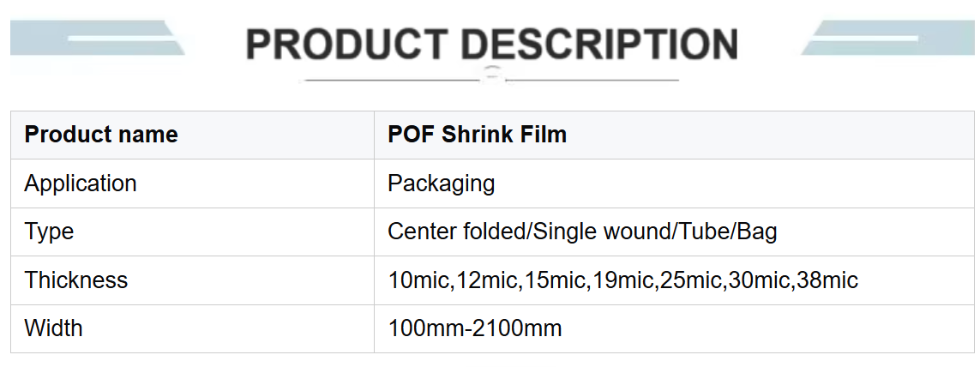Click the left decorative banner graphic

pos(98,38)
